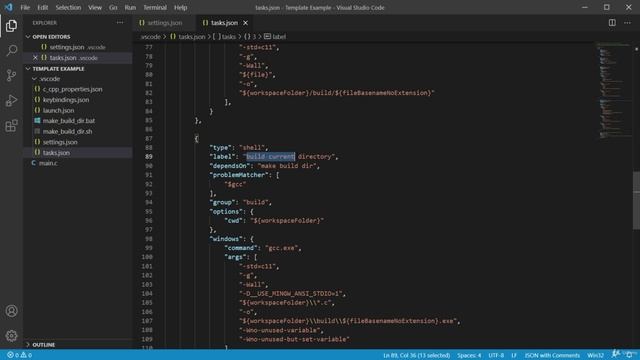Click the "cwd" key in options
The width and height of the screenshot is (640, 360).
tap(234, 220)
